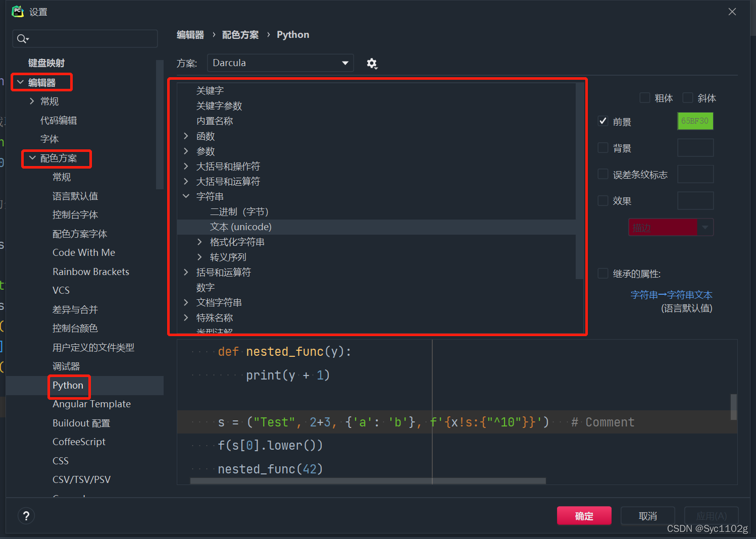Select VCS in the sidebar
Viewport: 756px width, 539px height.
coord(61,290)
